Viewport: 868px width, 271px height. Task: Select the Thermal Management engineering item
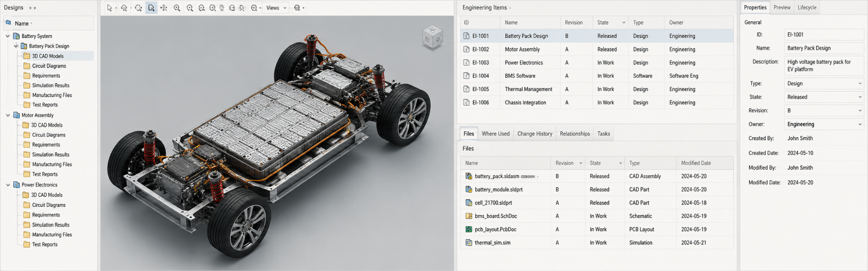597,89
